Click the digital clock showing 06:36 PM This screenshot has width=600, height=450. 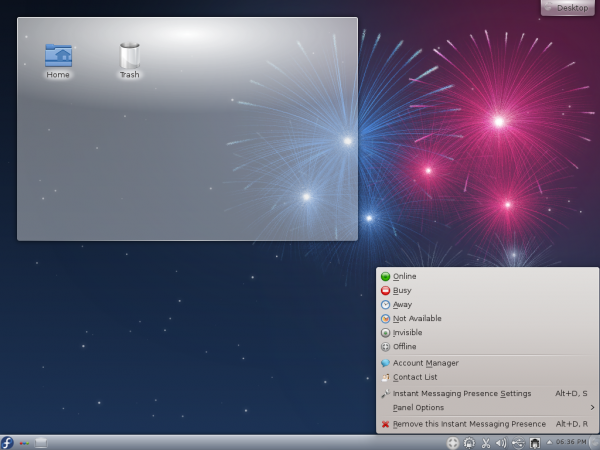coord(571,442)
